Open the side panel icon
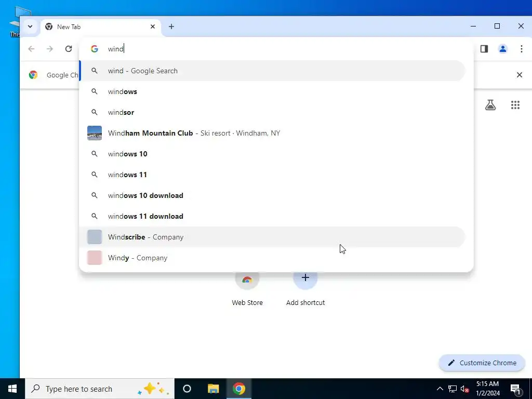This screenshot has height=399, width=532. tap(484, 49)
